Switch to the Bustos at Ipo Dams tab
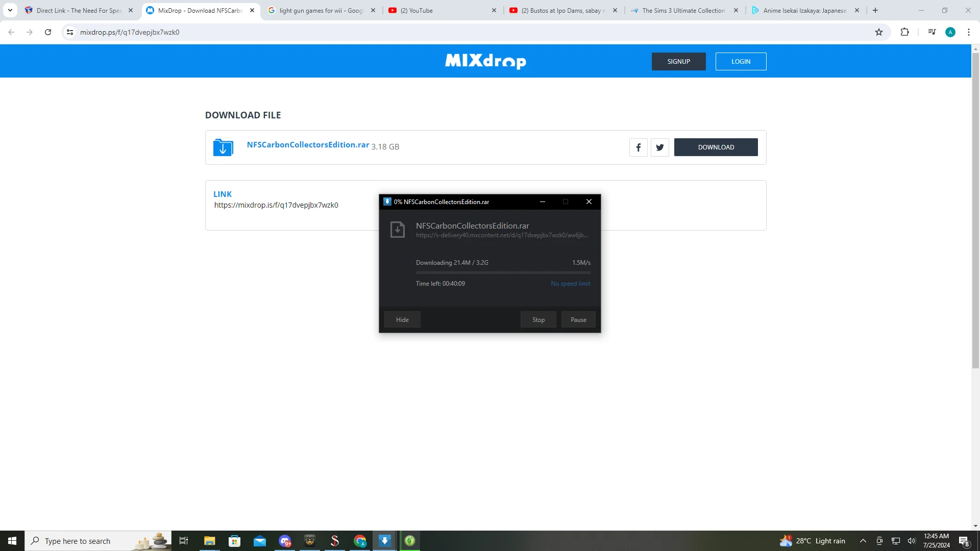The image size is (980, 551). (563, 10)
